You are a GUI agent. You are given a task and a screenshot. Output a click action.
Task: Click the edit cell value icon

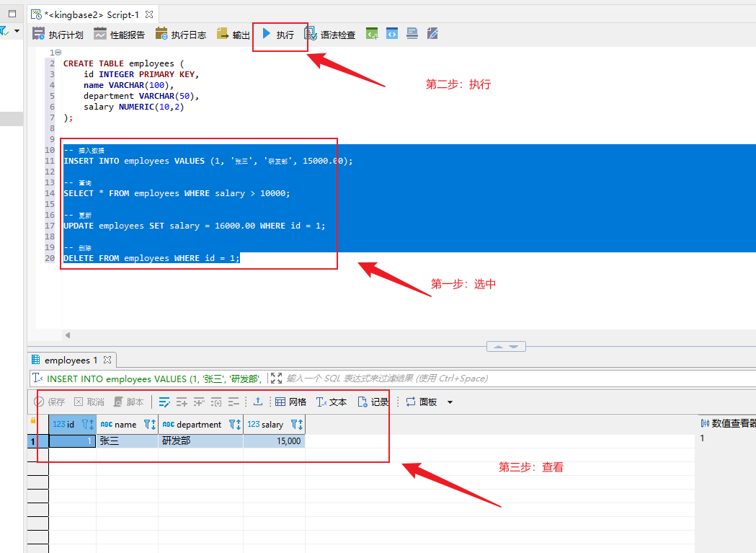click(164, 402)
